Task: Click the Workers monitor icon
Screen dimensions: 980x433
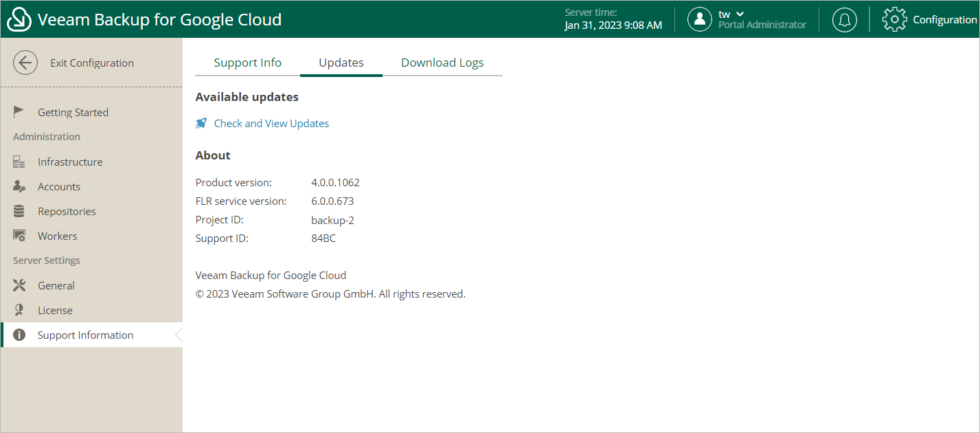Action: (19, 236)
